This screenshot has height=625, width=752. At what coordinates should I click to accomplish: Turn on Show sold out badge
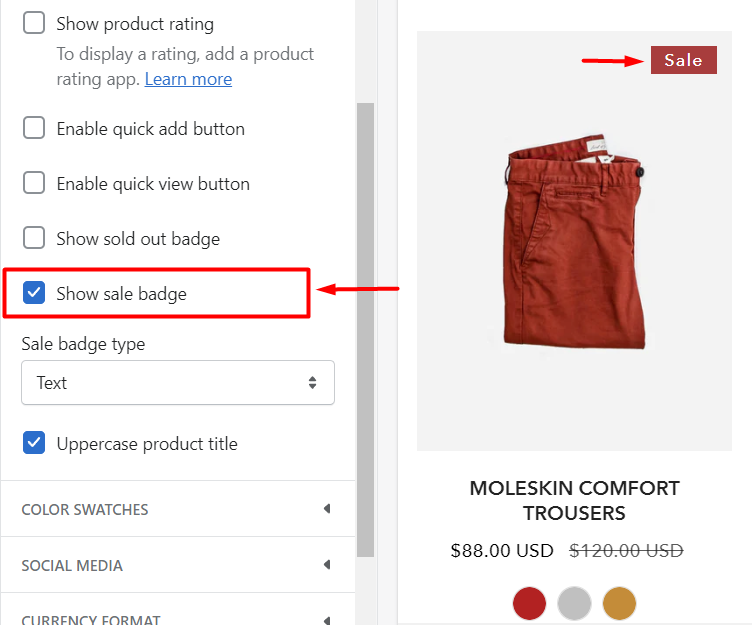pyautogui.click(x=34, y=238)
